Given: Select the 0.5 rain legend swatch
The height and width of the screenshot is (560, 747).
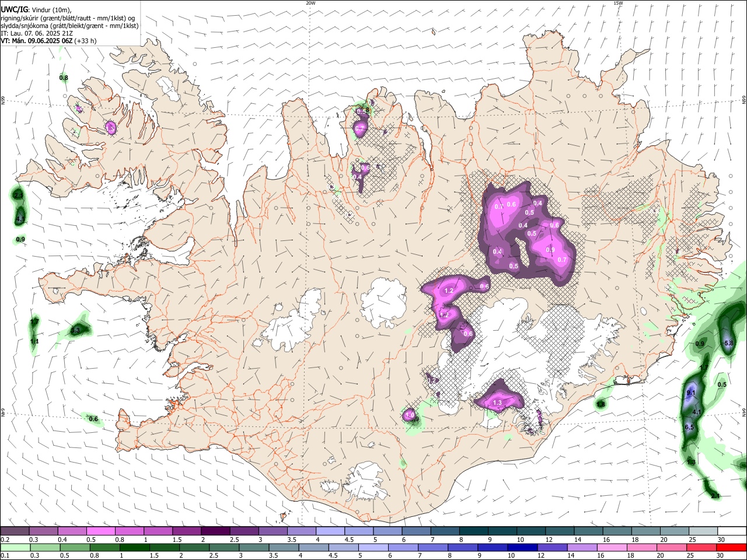Looking at the screenshot, I should pyautogui.click(x=75, y=547).
